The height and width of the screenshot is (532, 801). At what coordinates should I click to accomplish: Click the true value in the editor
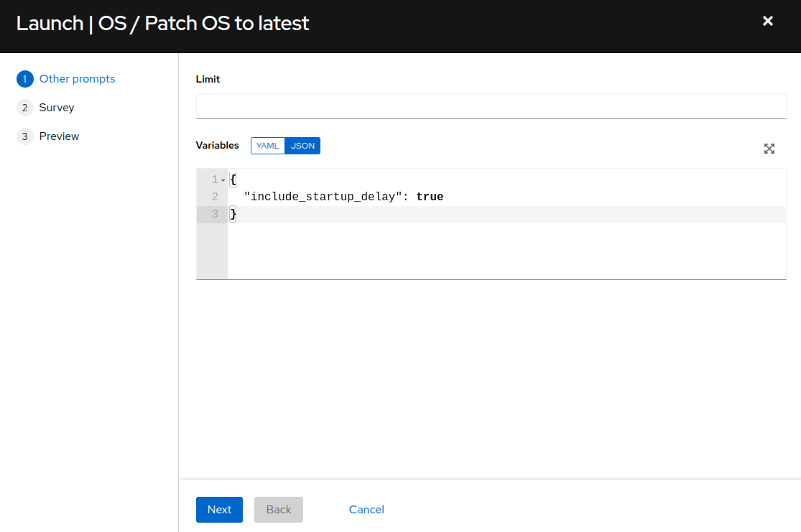pyautogui.click(x=430, y=197)
